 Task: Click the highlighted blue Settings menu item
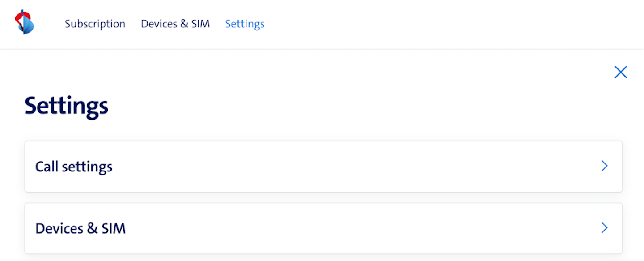point(245,24)
